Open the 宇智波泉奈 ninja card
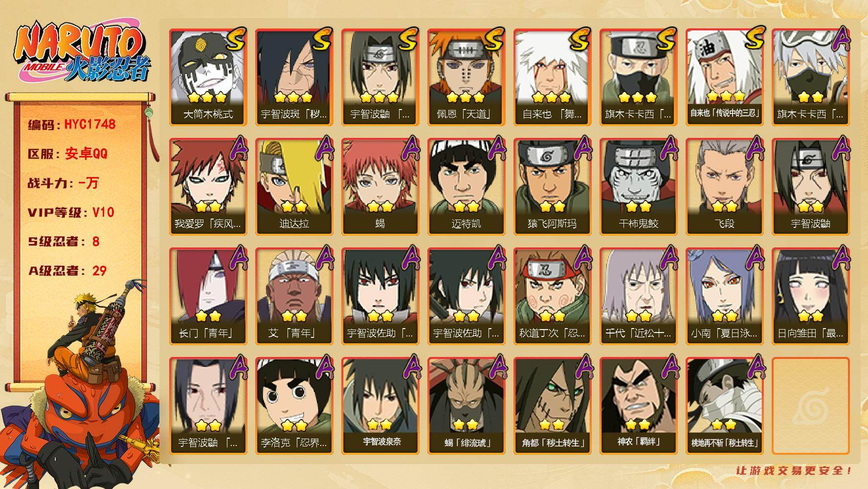Screen dimensions: 868x489 (x=380, y=406)
